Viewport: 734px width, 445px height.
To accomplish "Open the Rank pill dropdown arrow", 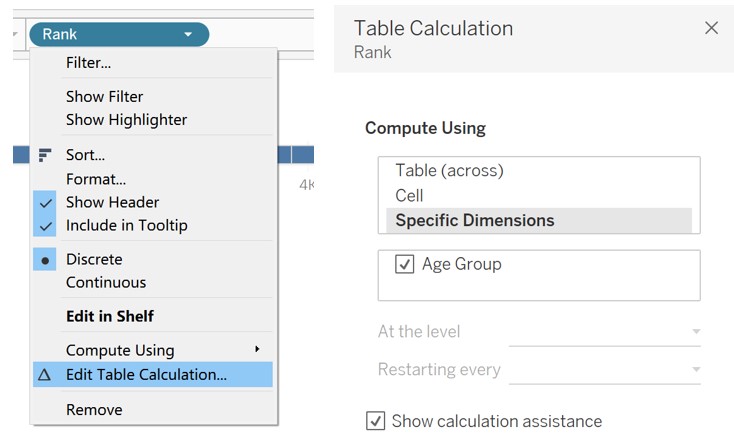I will (188, 35).
